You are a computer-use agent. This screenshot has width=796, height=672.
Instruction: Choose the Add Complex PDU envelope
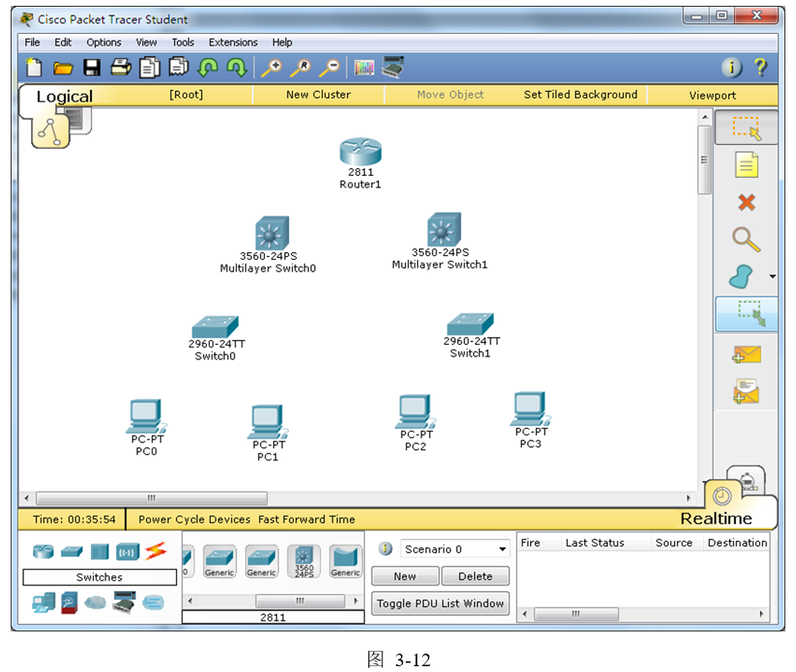click(746, 391)
